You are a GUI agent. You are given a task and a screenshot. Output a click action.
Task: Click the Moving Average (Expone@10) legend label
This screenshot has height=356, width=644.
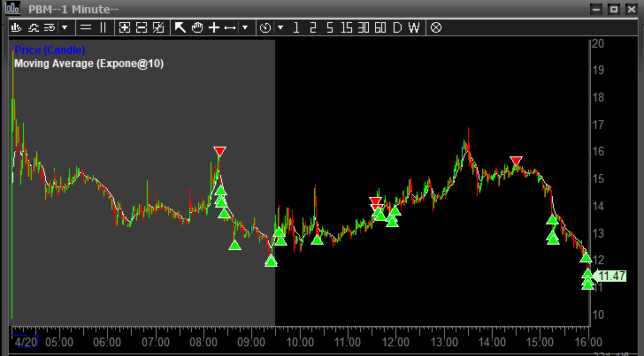pos(88,64)
